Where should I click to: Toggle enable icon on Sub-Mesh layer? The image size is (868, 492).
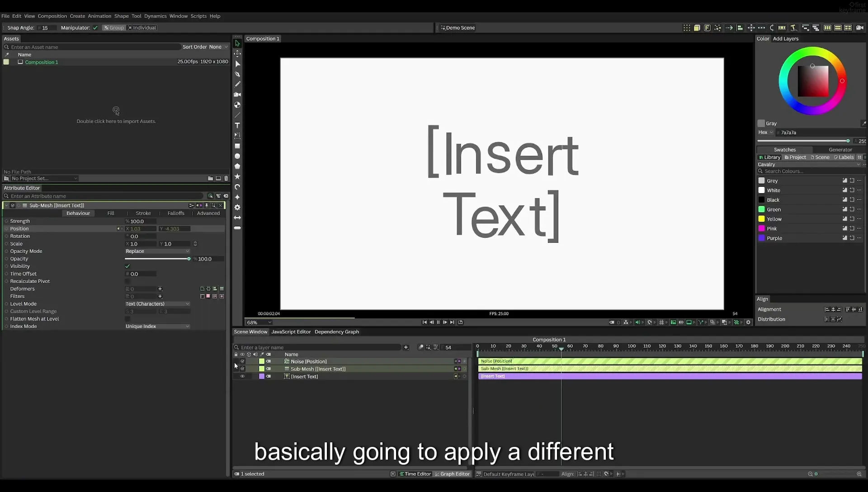pos(242,369)
